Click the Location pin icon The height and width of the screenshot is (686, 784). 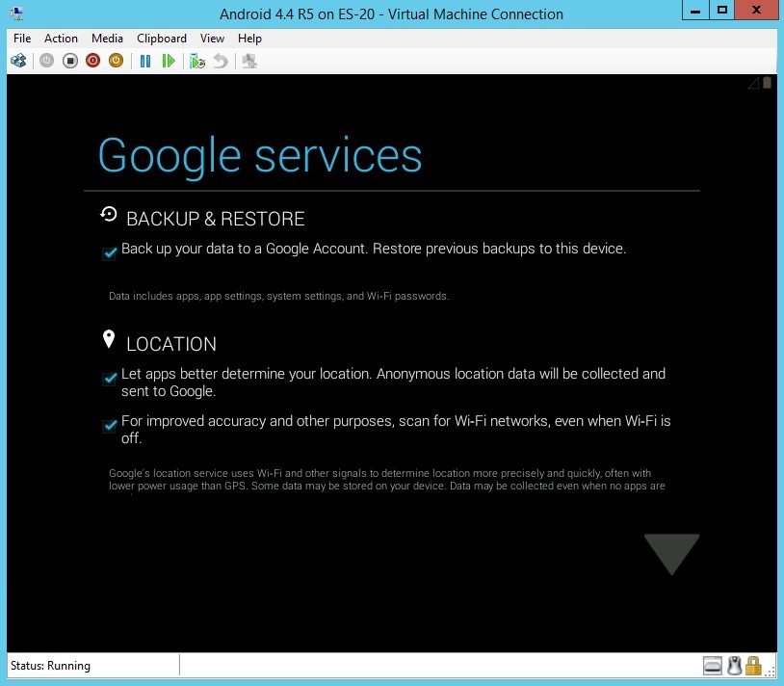(x=109, y=339)
